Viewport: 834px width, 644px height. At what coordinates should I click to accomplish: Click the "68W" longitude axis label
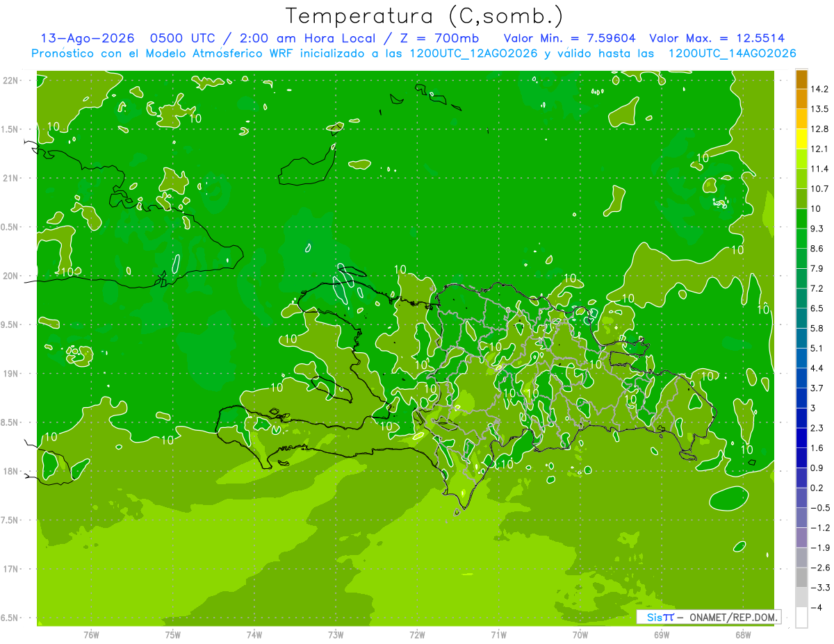coord(743,634)
